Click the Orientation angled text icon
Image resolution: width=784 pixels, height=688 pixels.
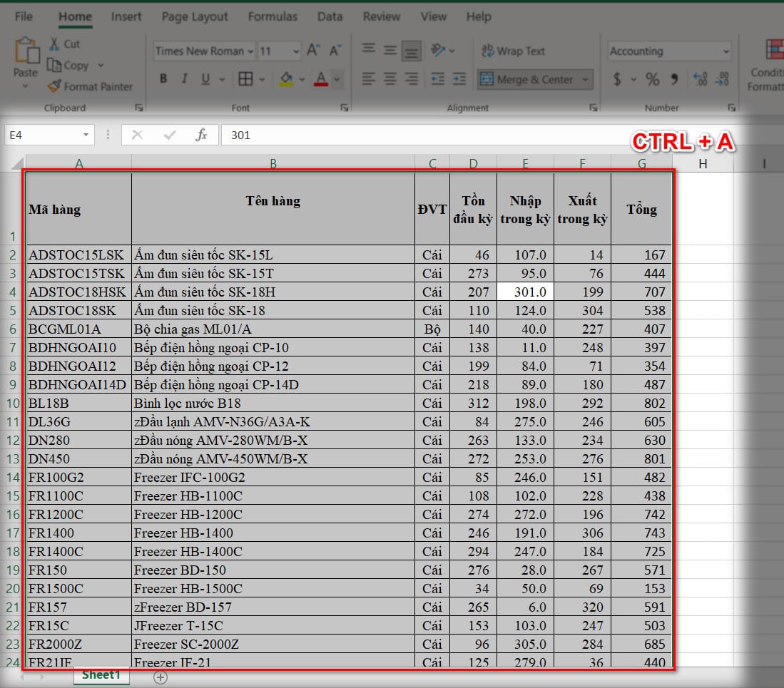tap(438, 50)
